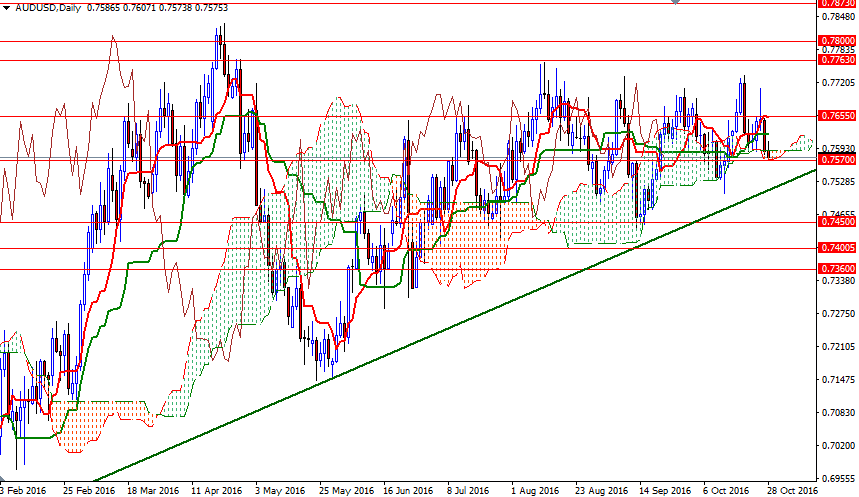Select the 0.70200 price scale value
859x497 pixels.
(838, 446)
